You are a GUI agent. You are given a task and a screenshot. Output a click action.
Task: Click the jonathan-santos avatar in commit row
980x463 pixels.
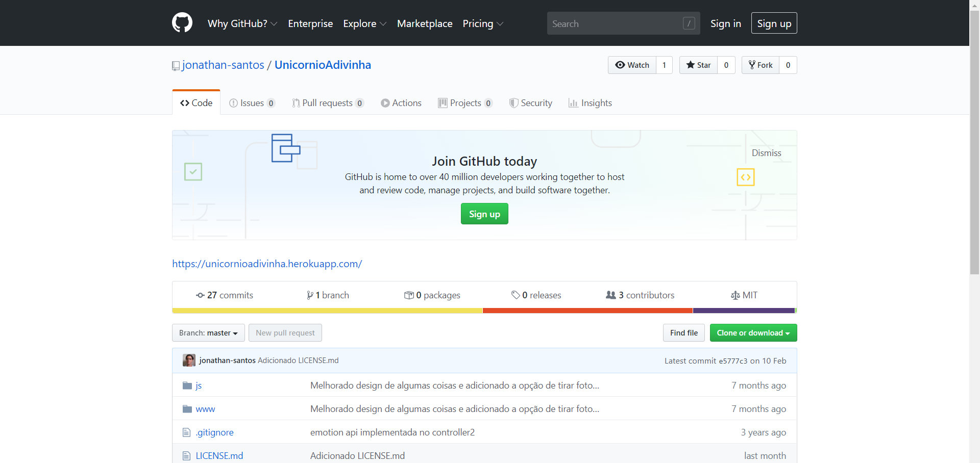[189, 361]
